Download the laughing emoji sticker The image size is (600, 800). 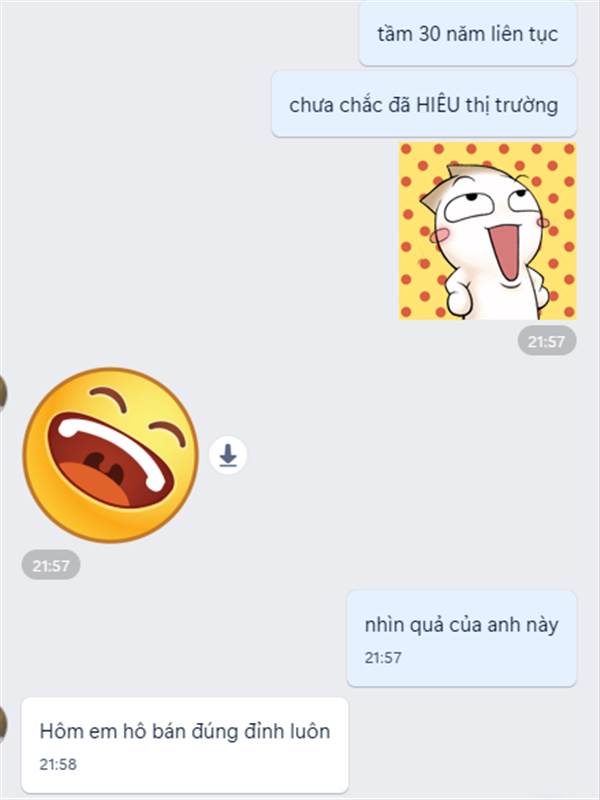(x=228, y=455)
